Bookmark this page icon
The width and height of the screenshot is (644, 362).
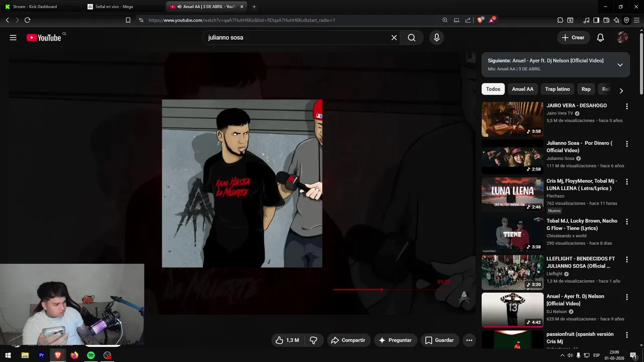(128, 20)
